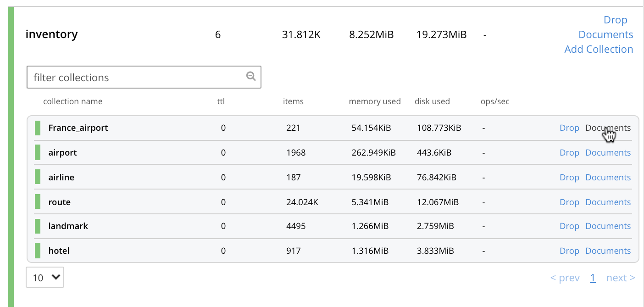The image size is (644, 307).
Task: Drop the landmark collection
Action: click(x=569, y=226)
